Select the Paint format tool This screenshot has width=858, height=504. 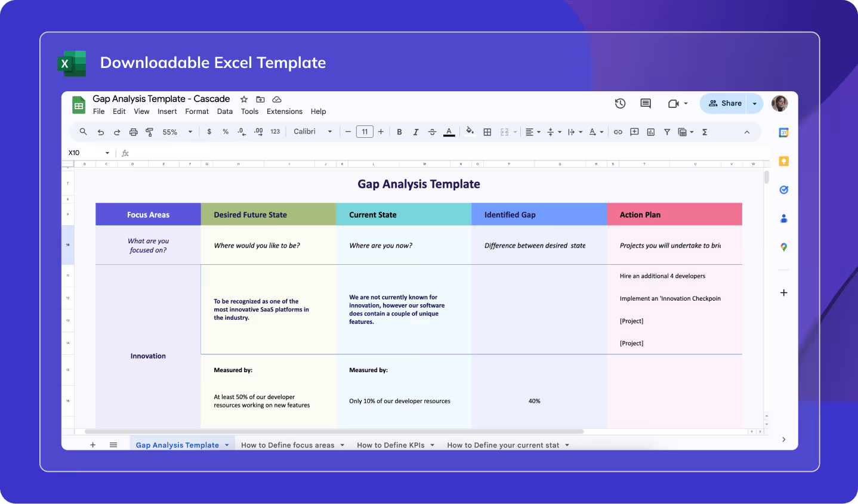(149, 132)
